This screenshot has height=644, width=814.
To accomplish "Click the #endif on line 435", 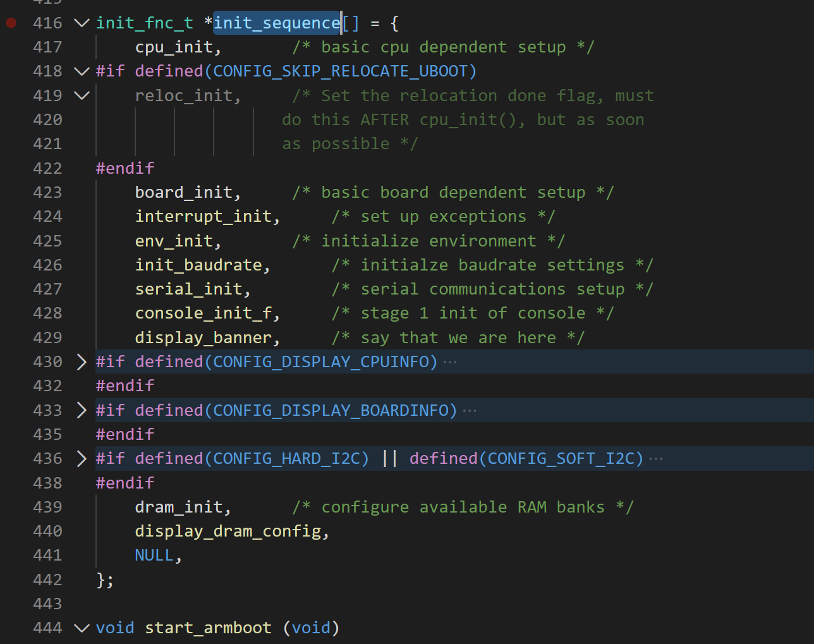I will tap(125, 434).
